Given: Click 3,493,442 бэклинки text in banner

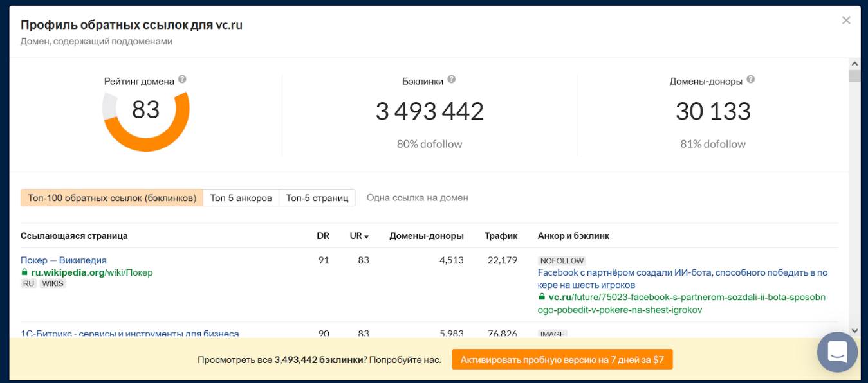Looking at the screenshot, I should (x=319, y=360).
